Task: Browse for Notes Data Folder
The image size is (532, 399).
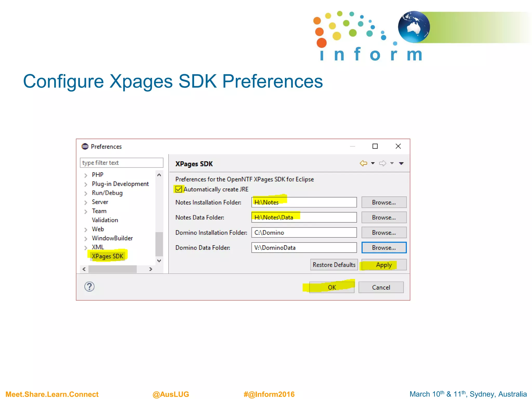Action: (384, 217)
